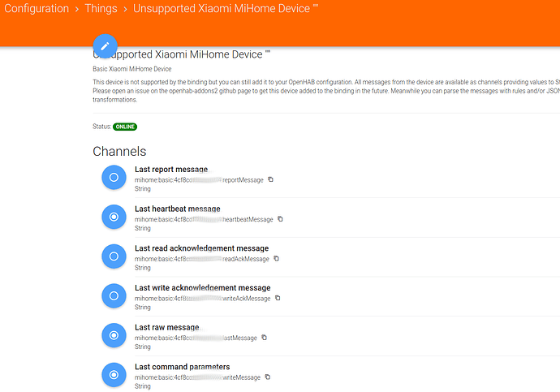Click the Last raw message title
Viewport: 560px width, 392px height.
click(x=166, y=327)
